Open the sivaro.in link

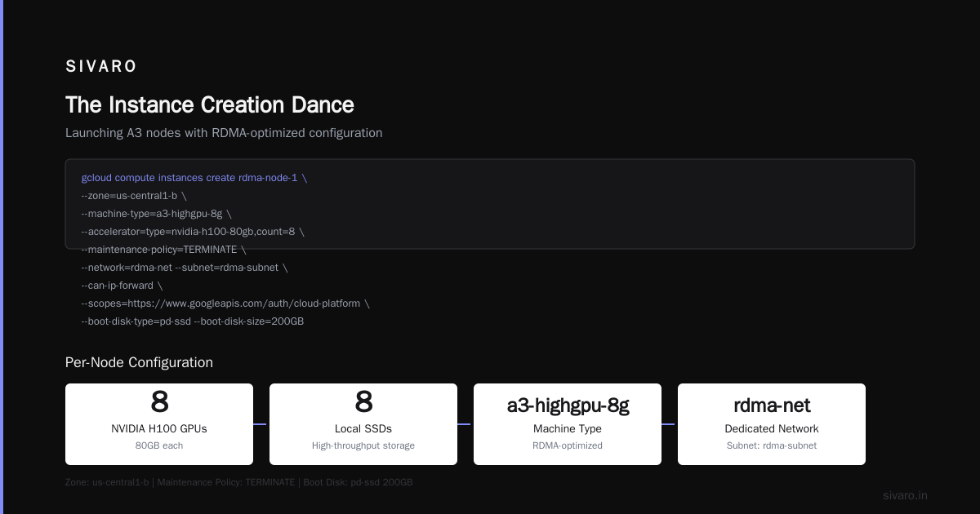click(906, 495)
